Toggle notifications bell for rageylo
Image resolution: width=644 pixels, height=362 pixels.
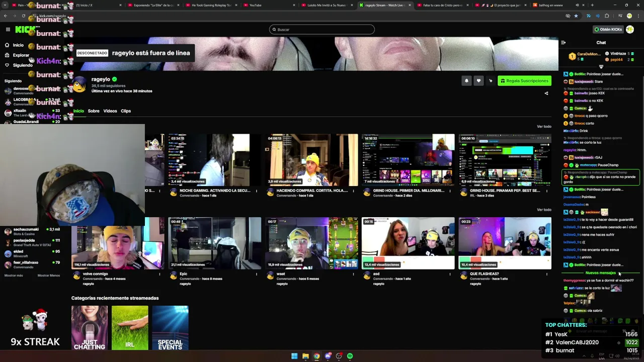coord(466,80)
